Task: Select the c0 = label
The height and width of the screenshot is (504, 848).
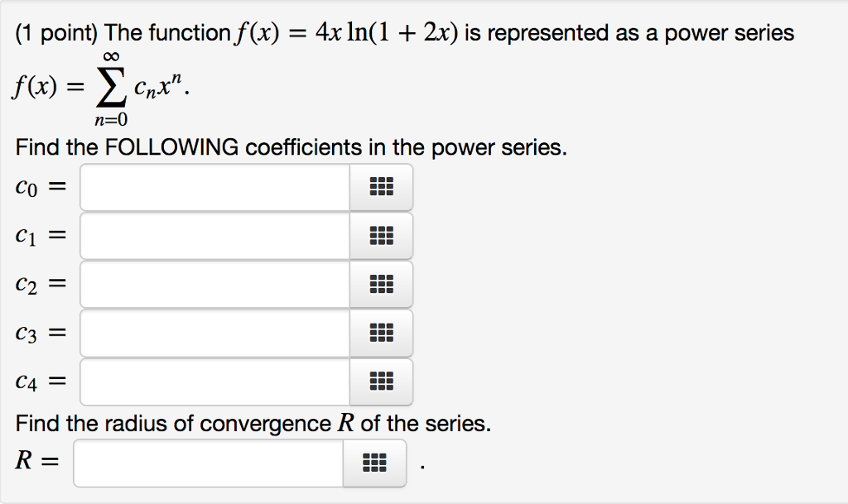Action: click(x=36, y=187)
